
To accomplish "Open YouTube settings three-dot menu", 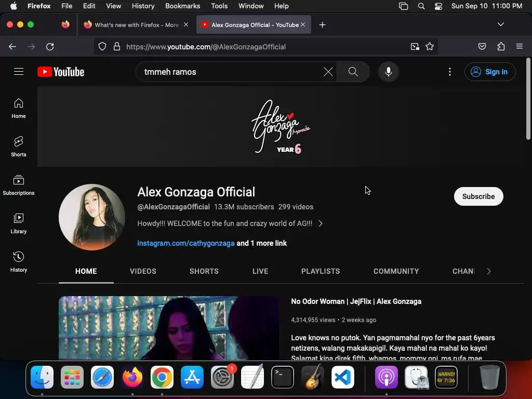I will tap(450, 72).
